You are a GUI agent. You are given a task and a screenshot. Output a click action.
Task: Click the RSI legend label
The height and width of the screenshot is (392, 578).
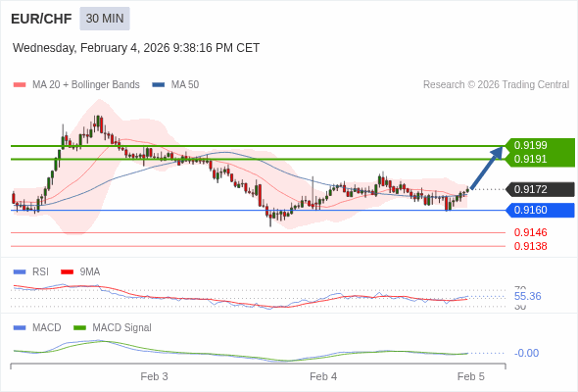tap(40, 272)
